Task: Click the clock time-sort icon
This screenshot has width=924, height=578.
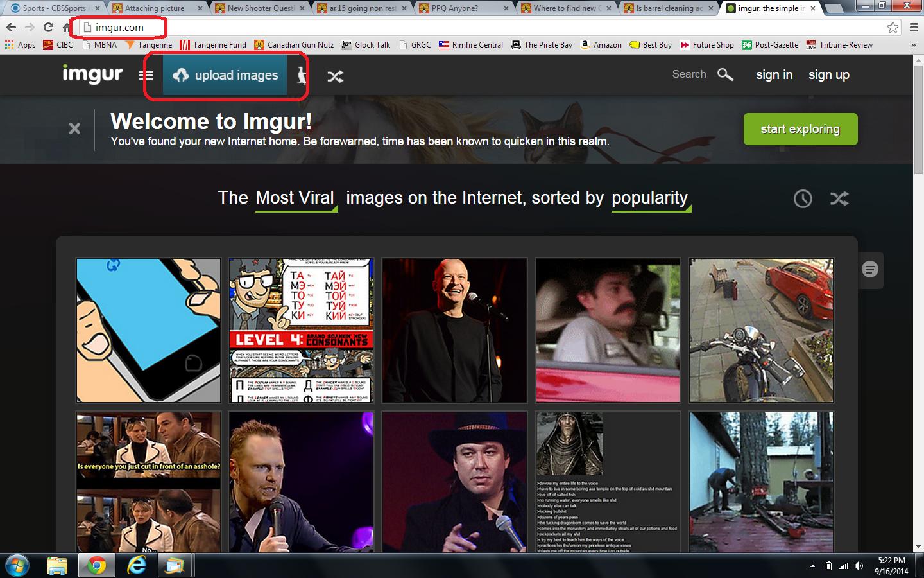Action: coord(802,198)
